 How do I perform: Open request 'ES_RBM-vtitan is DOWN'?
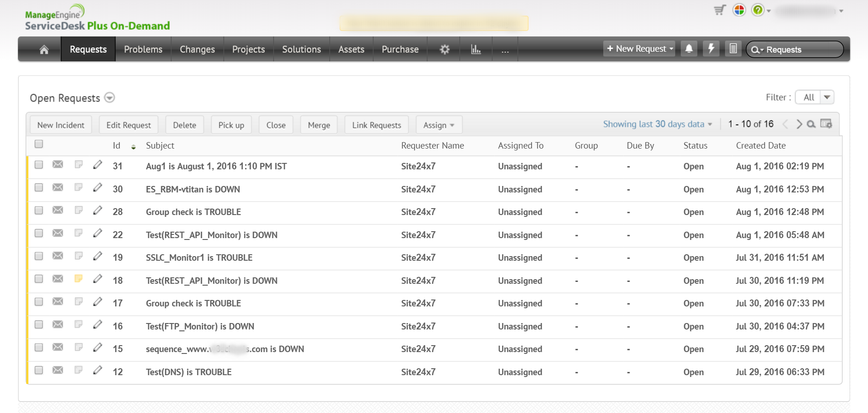coord(193,189)
